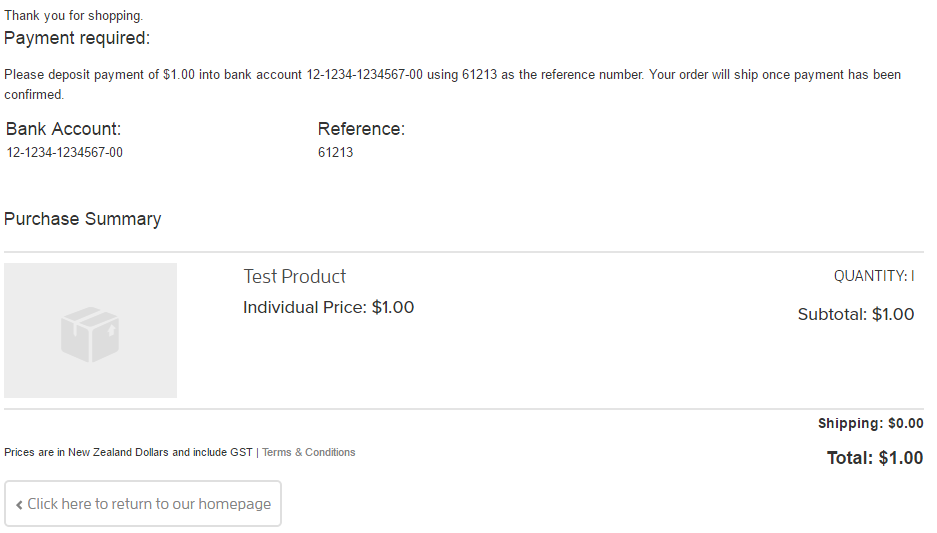937x533 pixels.
Task: Click the Total $1.00 amount
Action: tap(875, 458)
